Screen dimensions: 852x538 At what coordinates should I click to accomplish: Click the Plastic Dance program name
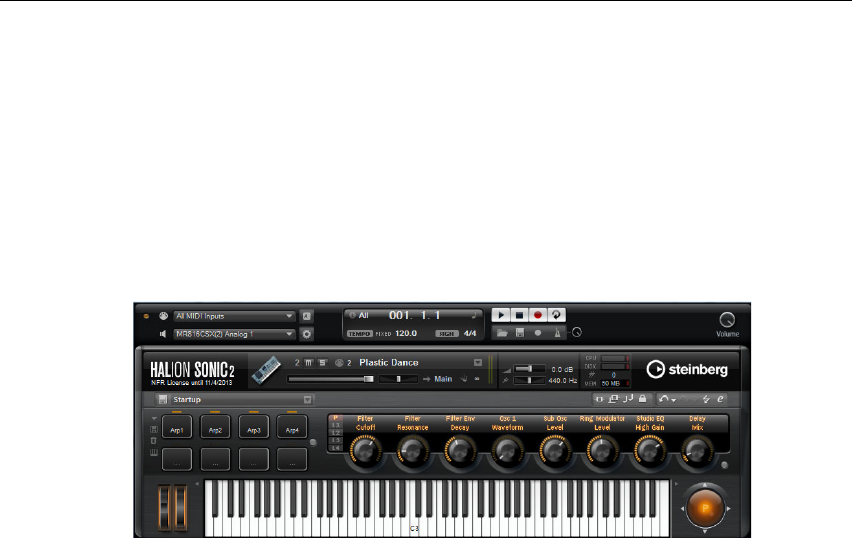coord(389,362)
